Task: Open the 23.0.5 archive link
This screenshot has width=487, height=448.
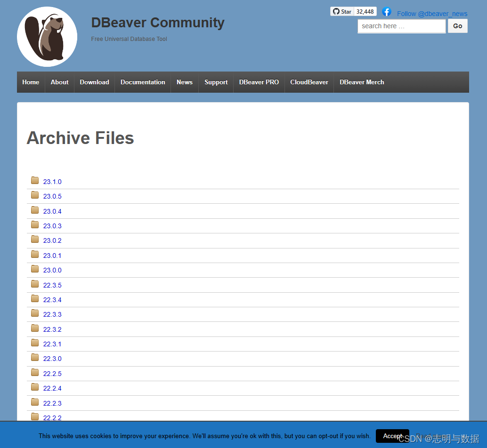Action: (52, 196)
